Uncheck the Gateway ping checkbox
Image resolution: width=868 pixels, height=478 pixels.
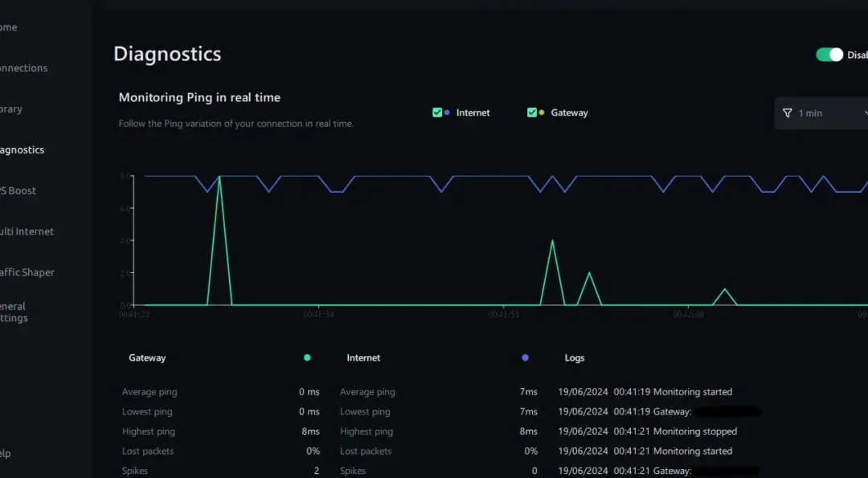tap(532, 112)
